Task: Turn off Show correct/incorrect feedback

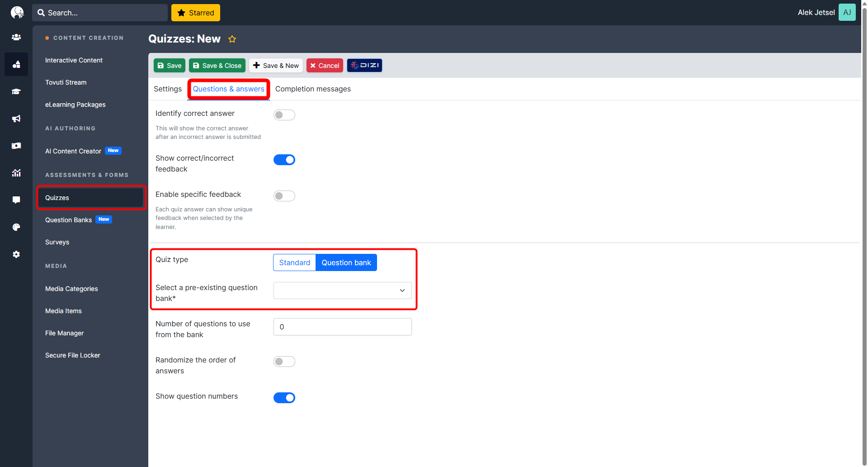Action: pos(284,160)
